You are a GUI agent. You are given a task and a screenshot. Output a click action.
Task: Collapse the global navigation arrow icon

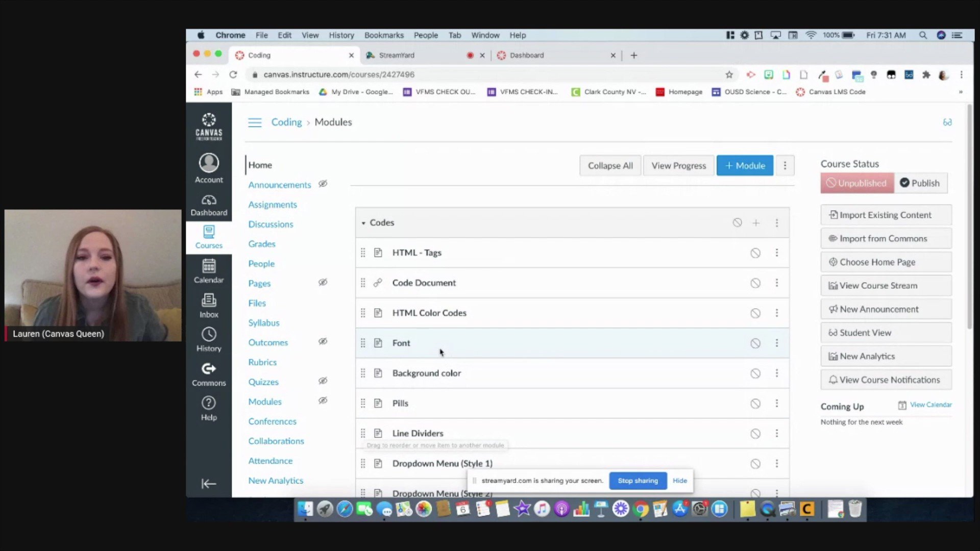point(209,484)
